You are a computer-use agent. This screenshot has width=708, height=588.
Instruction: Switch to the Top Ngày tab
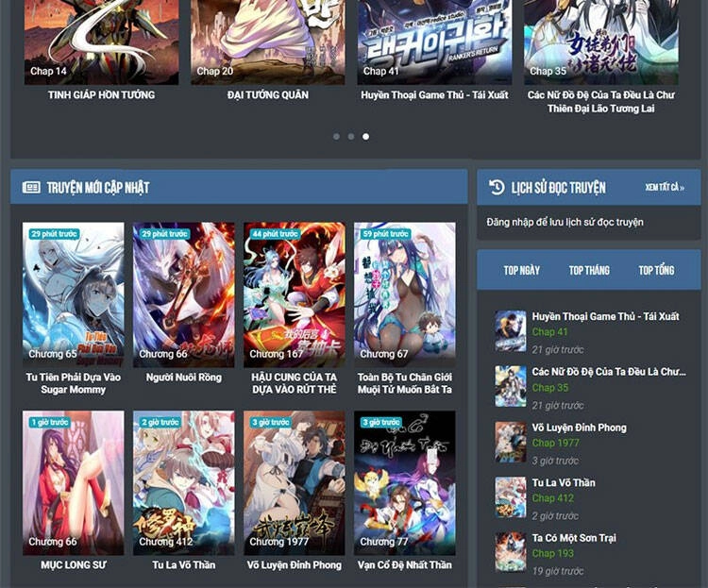pyautogui.click(x=521, y=271)
